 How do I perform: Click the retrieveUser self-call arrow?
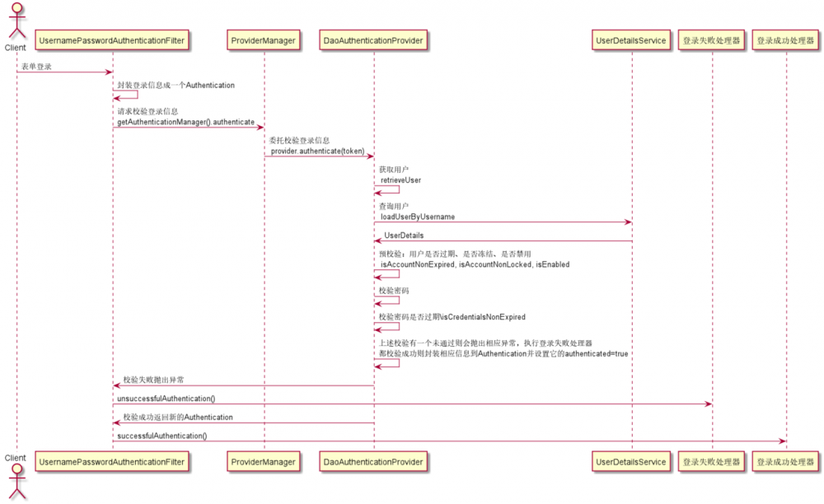point(387,190)
